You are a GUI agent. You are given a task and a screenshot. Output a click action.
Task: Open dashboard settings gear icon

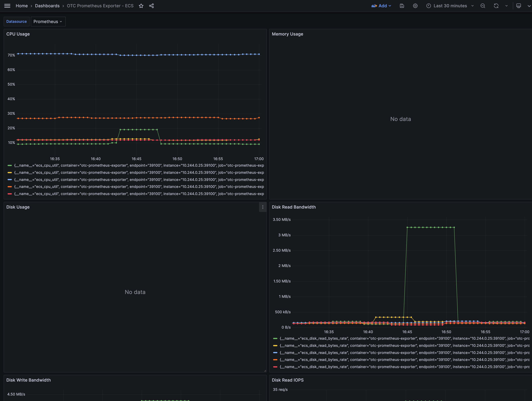pos(415,6)
